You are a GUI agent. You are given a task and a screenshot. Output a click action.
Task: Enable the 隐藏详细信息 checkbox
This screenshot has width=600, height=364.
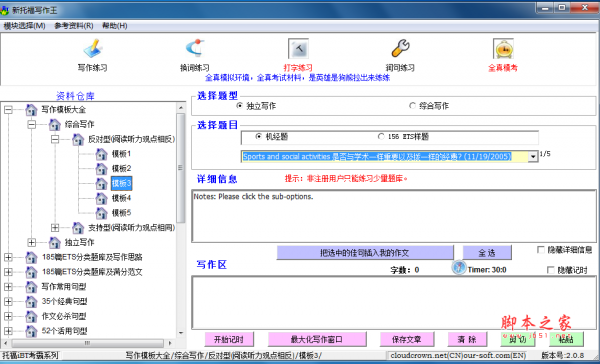(x=541, y=250)
